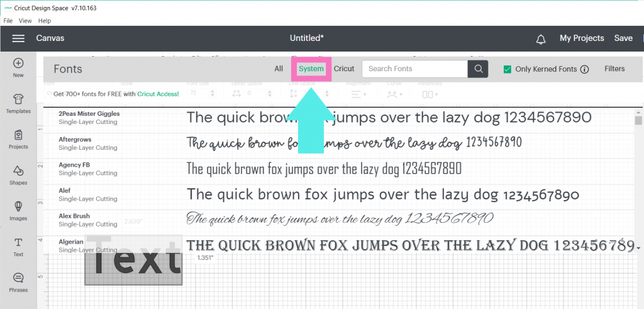Screen dimensions: 644x309
Task: Open the Projects panel
Action: pos(18,139)
